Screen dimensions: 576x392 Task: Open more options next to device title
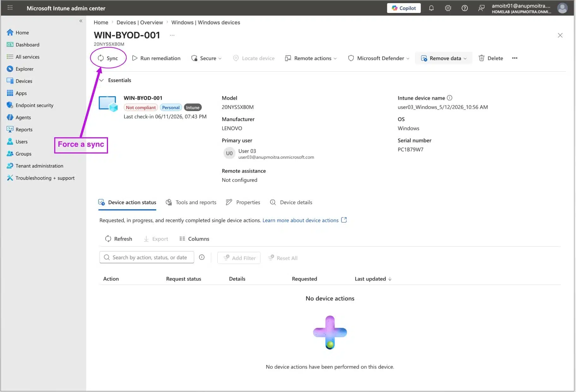(x=172, y=35)
